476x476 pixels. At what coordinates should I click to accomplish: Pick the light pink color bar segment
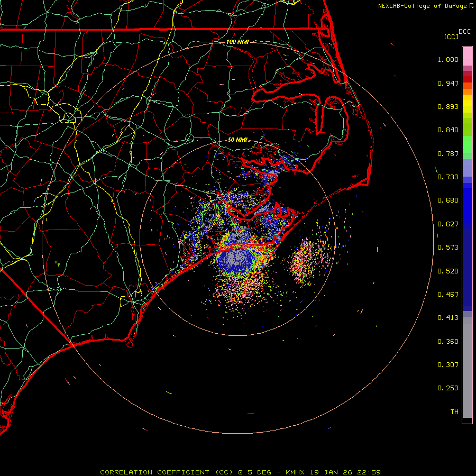(467, 57)
